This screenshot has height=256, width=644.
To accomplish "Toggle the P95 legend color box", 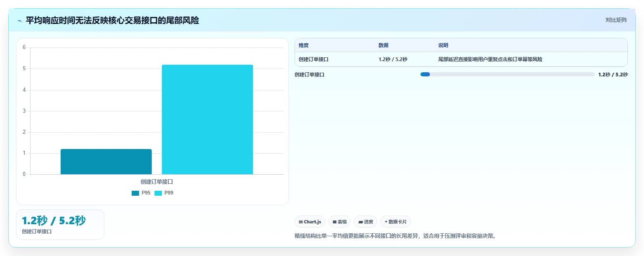I will pos(135,193).
